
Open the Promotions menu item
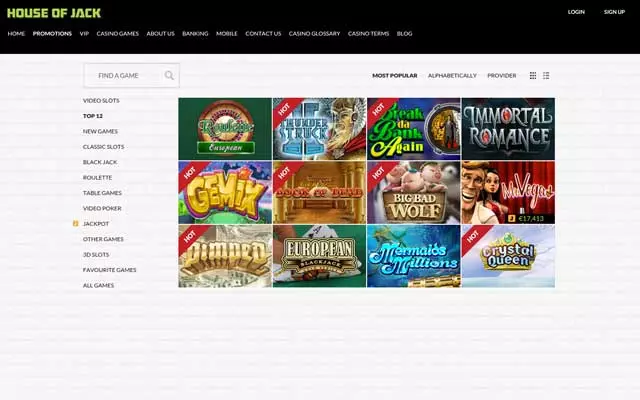52,33
